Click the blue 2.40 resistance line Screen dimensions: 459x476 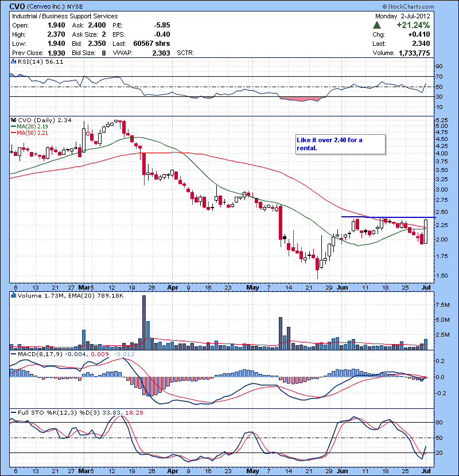(388, 217)
